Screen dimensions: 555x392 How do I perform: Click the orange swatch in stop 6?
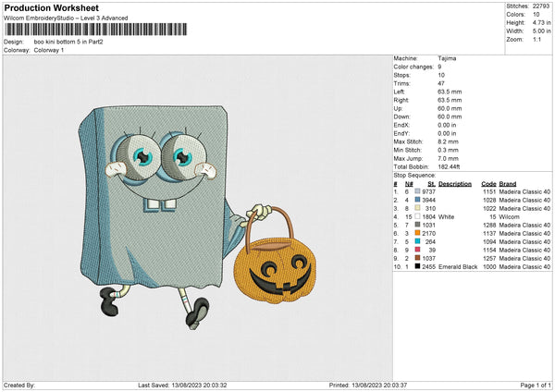(417, 233)
